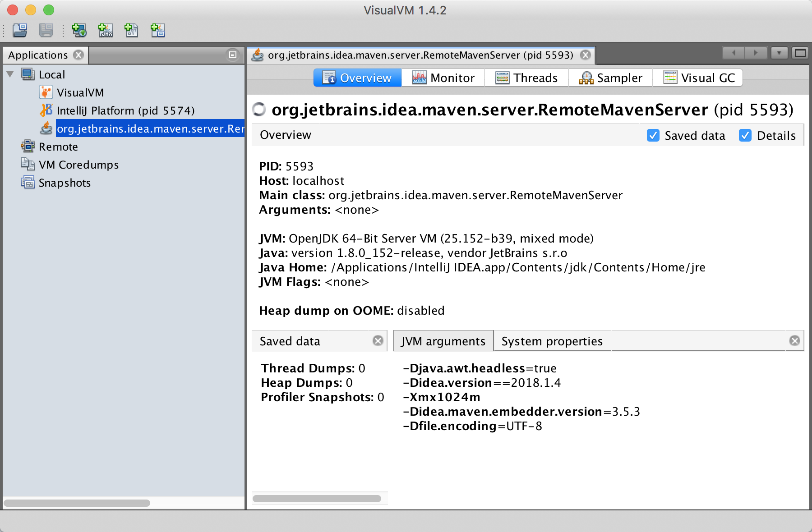The image size is (812, 532).
Task: Click Saved data horizontal scrollbar
Action: click(x=317, y=498)
